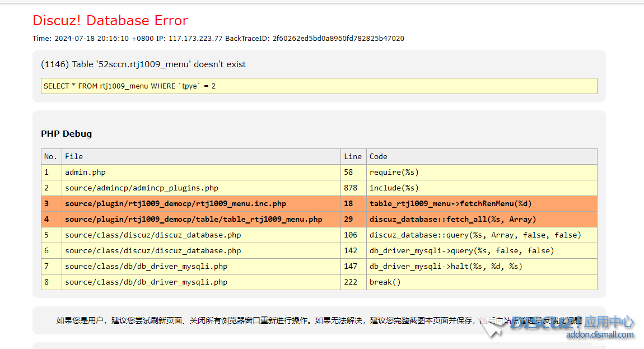Click the discuz_database::fetch_all code cell
644x349 pixels.
[x=452, y=219]
